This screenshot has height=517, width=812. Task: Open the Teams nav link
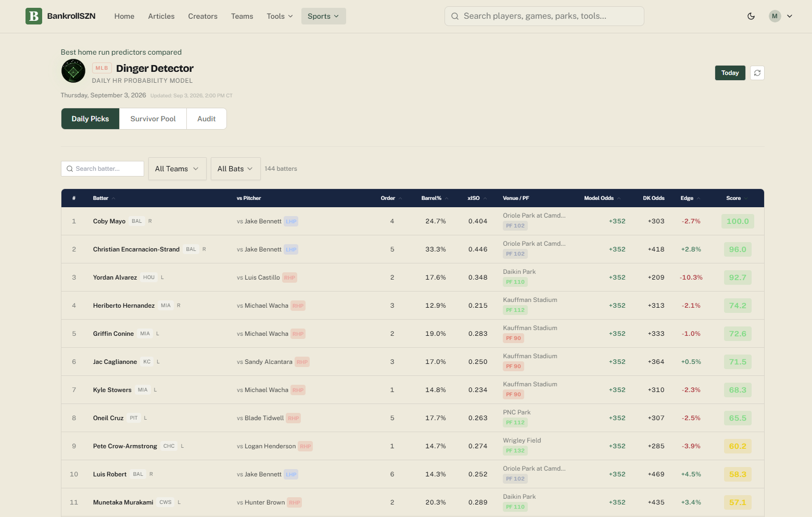click(242, 16)
